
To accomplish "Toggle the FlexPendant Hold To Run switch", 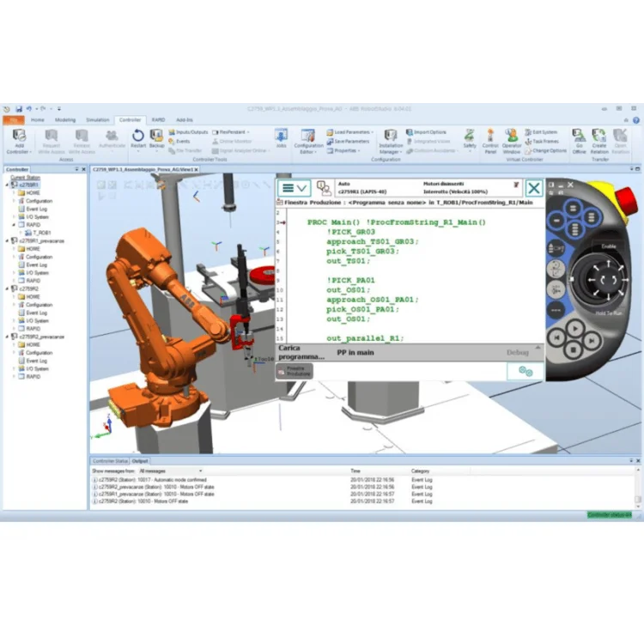I will (x=609, y=313).
